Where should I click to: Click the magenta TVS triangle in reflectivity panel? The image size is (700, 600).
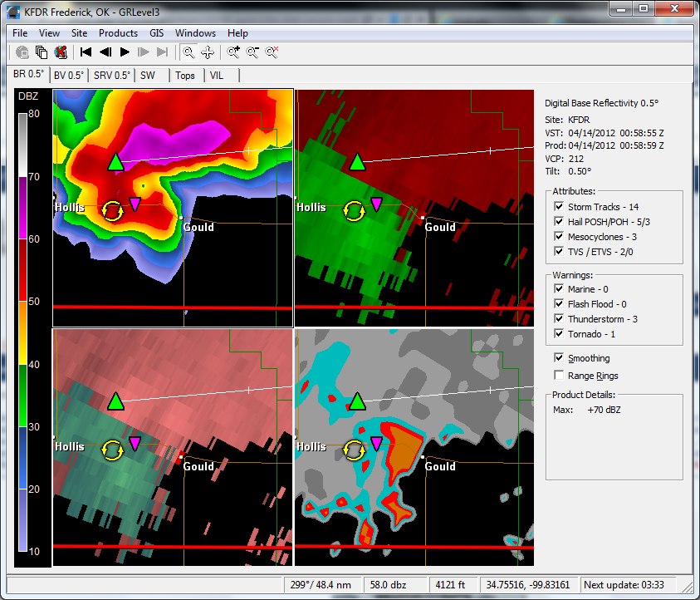click(x=135, y=204)
